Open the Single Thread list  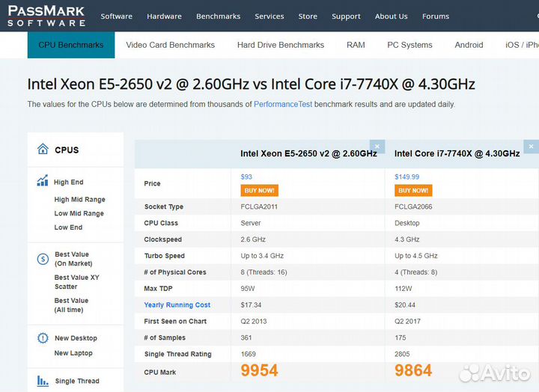[x=77, y=381]
